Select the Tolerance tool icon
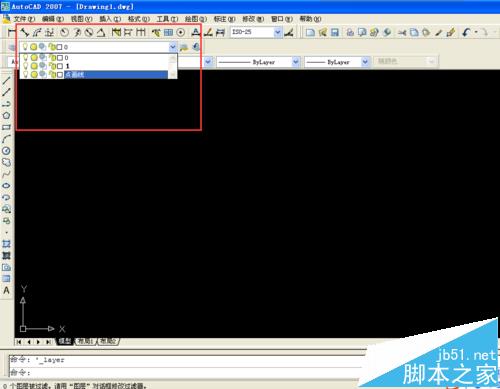The width and height of the screenshot is (500, 389). click(x=168, y=32)
